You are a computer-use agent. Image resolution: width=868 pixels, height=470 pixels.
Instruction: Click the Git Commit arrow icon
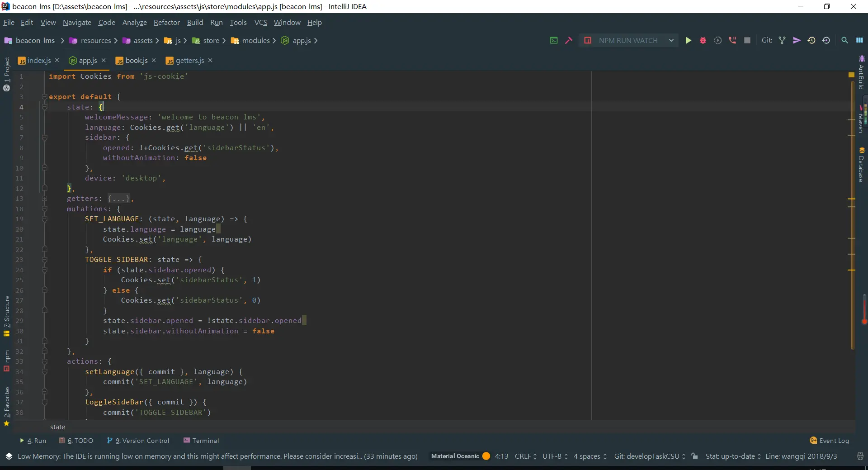(797, 40)
